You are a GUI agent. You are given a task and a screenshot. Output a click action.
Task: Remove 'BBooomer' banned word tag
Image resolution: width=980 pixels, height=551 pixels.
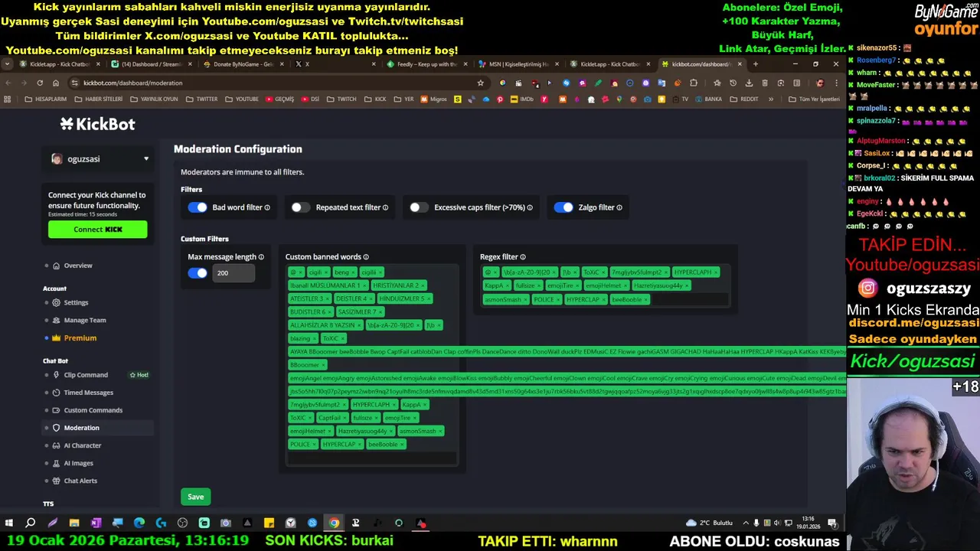(323, 365)
